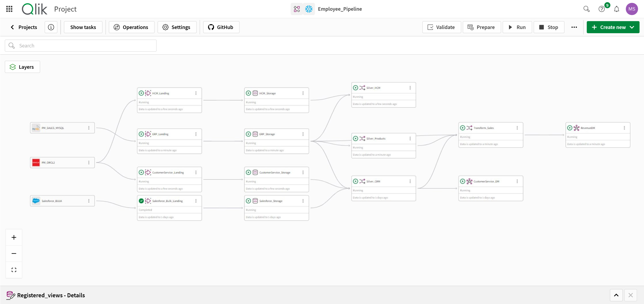The height and width of the screenshot is (304, 644).
Task: Expand the Registered_views details panel
Action: pyautogui.click(x=616, y=295)
